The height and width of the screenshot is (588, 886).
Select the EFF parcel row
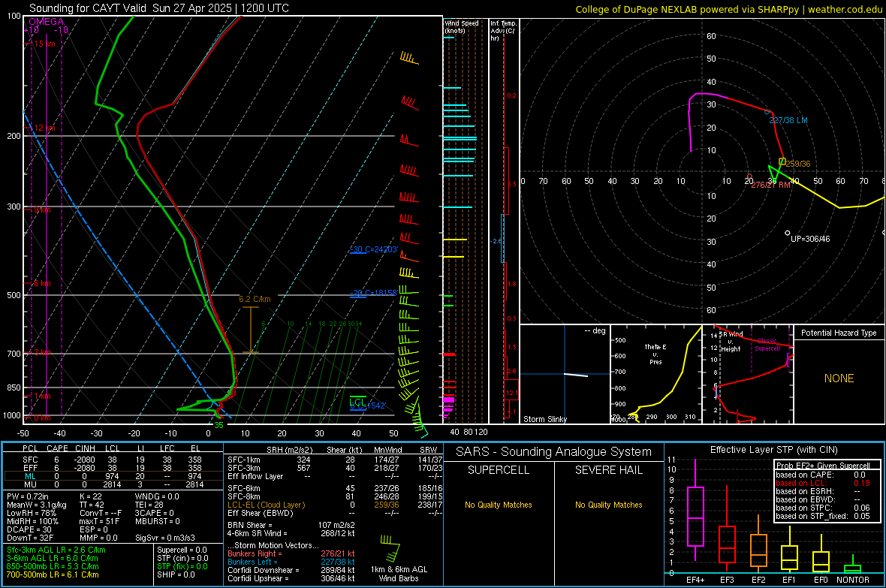pos(112,468)
